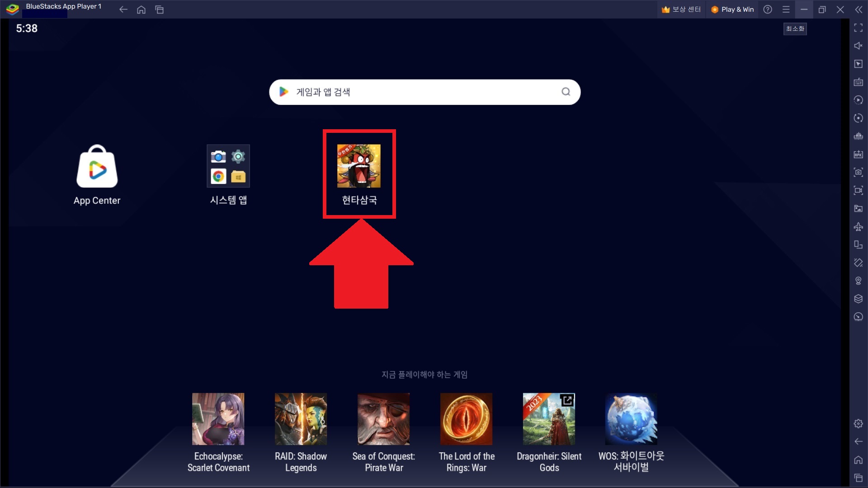Open media folder sidebar icon
Viewport: 868px width, 488px height.
858,209
